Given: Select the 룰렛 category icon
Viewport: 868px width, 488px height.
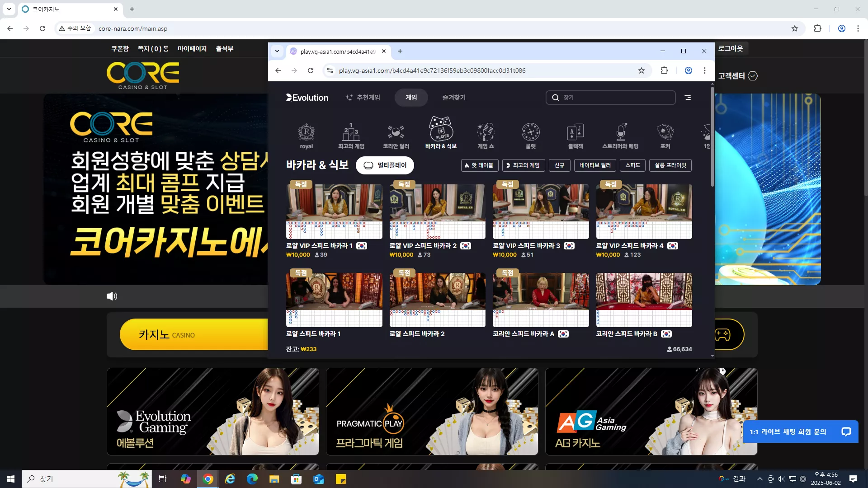Looking at the screenshot, I should tap(530, 136).
